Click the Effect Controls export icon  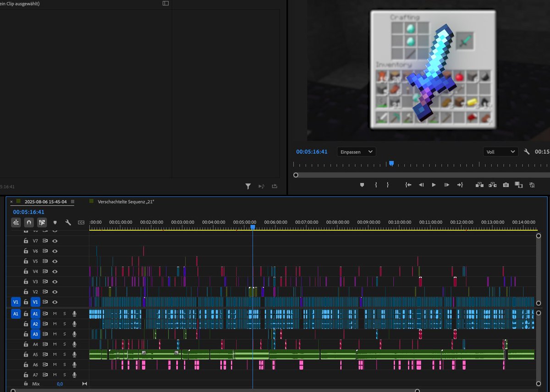(275, 186)
